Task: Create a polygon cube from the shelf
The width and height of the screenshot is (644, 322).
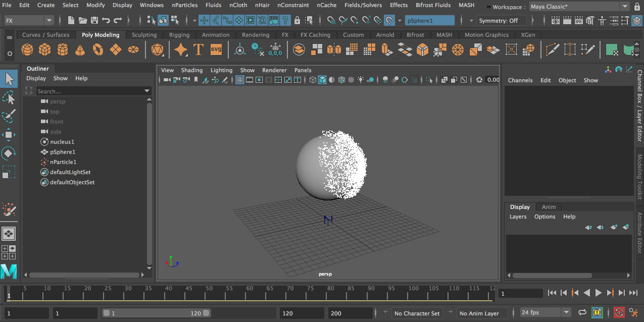Action: tap(44, 49)
